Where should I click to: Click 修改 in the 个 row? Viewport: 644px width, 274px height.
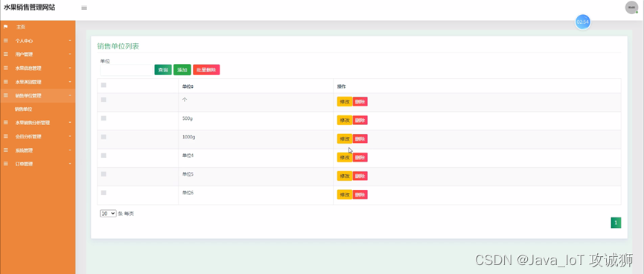pyautogui.click(x=345, y=101)
